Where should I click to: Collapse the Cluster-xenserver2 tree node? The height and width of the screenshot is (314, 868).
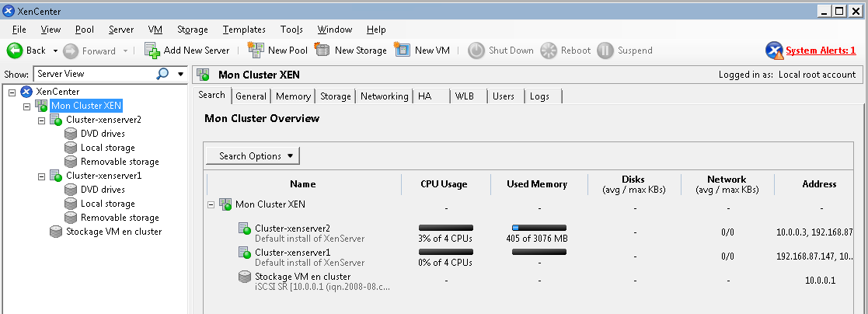click(x=41, y=120)
